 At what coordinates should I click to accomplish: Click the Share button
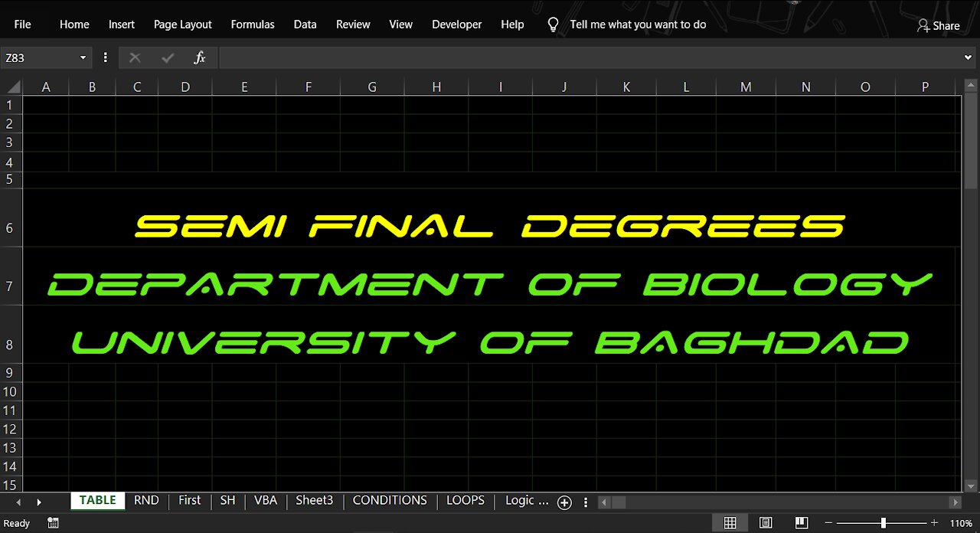coord(939,25)
